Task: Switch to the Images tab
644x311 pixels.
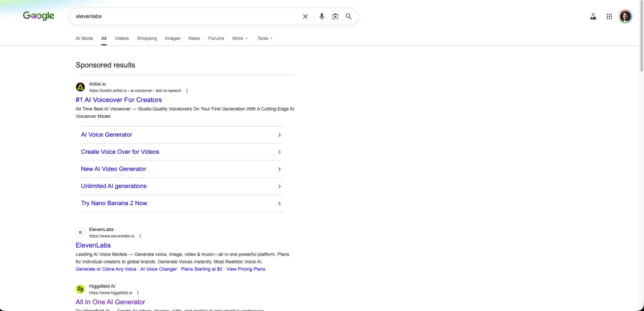Action: coord(173,38)
